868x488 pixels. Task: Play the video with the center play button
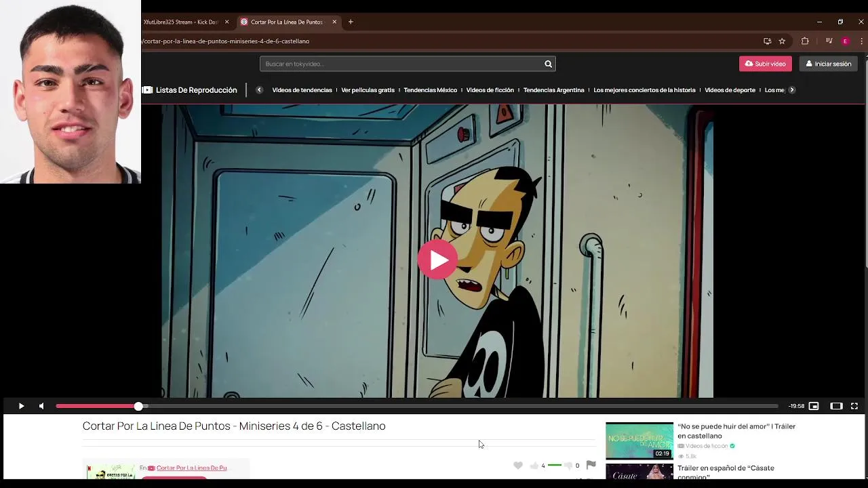[x=437, y=259]
